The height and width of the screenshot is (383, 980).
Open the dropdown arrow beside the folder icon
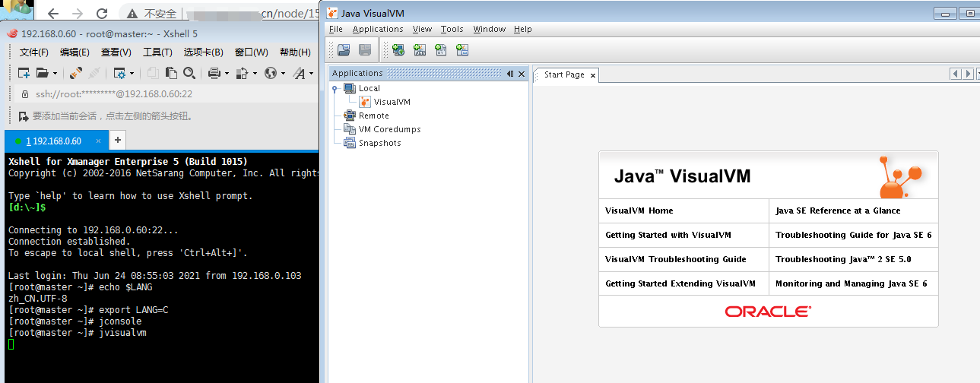point(54,74)
